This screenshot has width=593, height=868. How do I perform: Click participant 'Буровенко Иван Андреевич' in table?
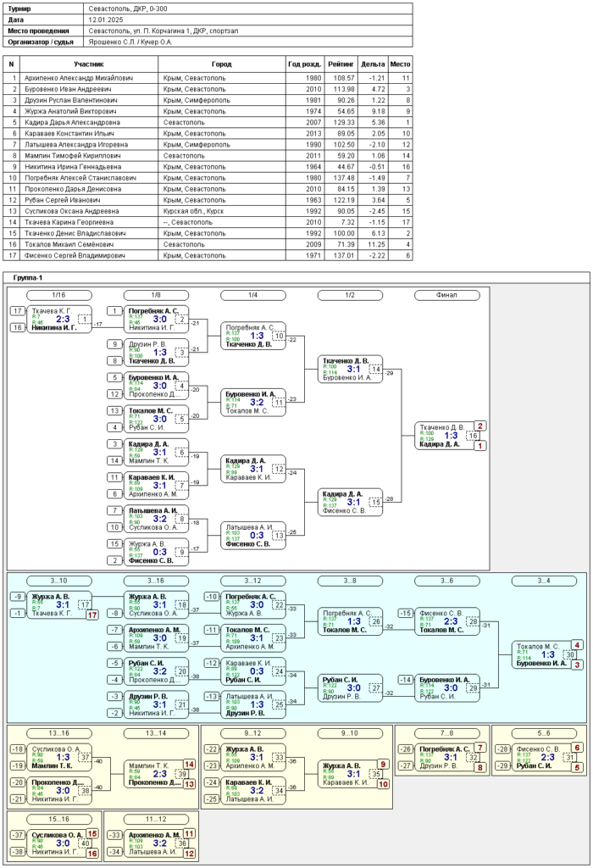68,89
